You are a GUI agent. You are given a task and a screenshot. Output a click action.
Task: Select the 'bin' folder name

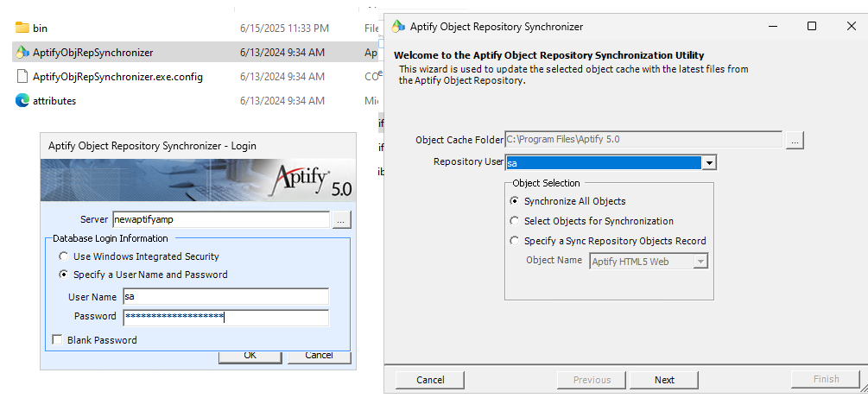click(x=40, y=28)
